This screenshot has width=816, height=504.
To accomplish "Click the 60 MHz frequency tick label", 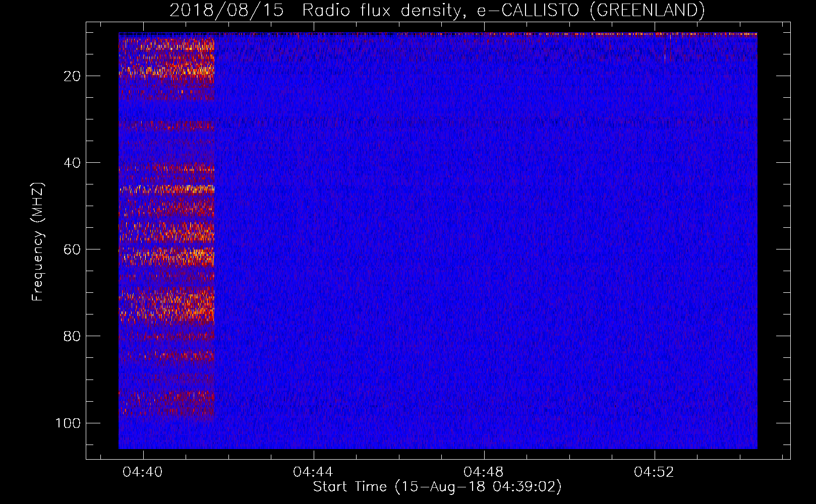I will (x=72, y=249).
